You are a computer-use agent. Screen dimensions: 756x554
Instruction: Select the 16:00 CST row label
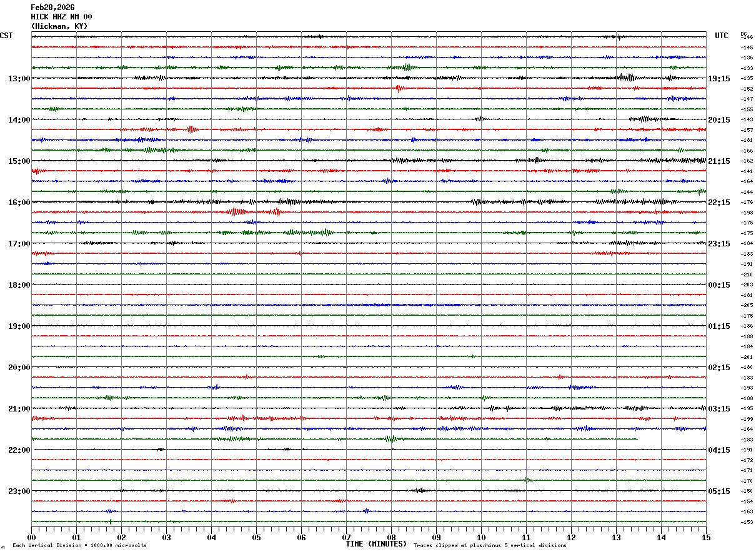(19, 203)
